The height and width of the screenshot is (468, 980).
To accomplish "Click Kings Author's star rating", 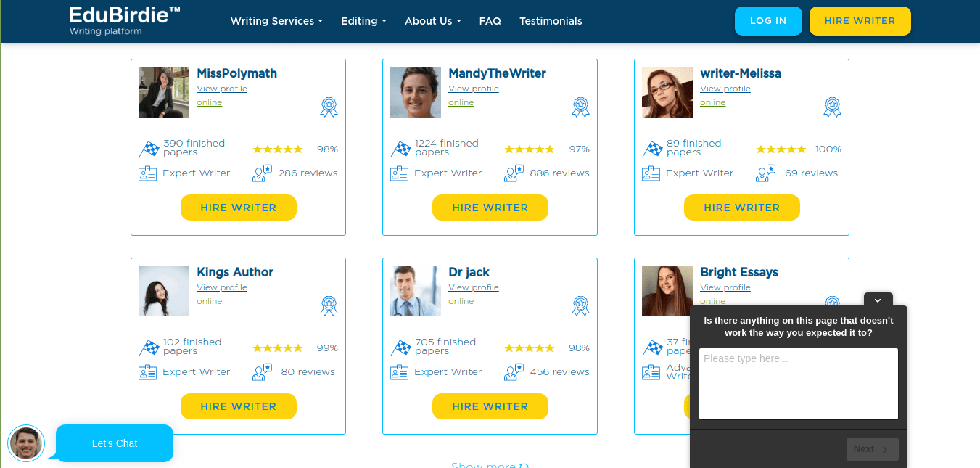I will click(x=278, y=348).
